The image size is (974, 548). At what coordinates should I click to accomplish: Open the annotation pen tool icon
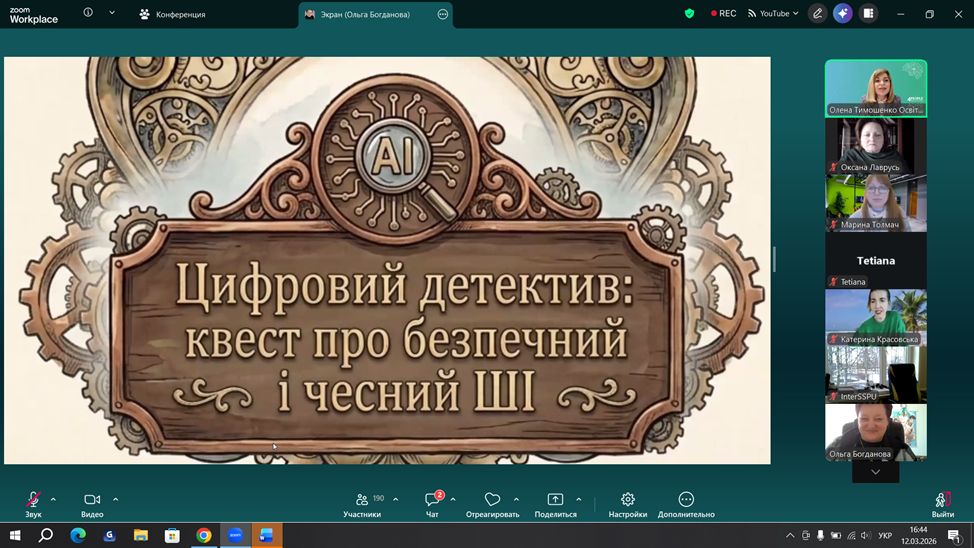pos(818,14)
